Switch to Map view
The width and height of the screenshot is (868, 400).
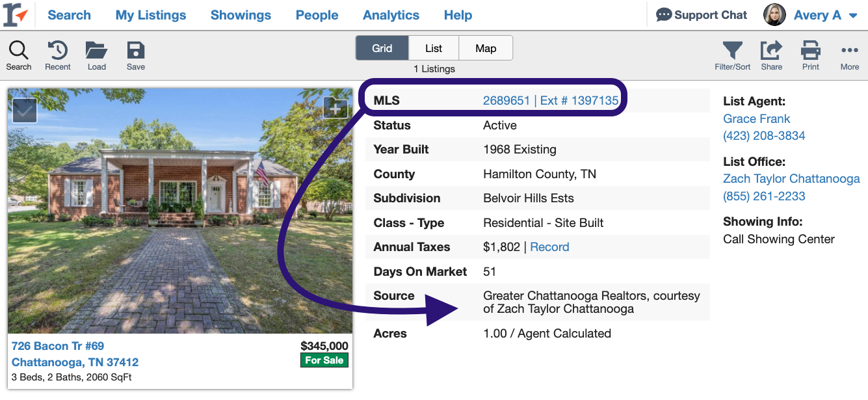(486, 48)
